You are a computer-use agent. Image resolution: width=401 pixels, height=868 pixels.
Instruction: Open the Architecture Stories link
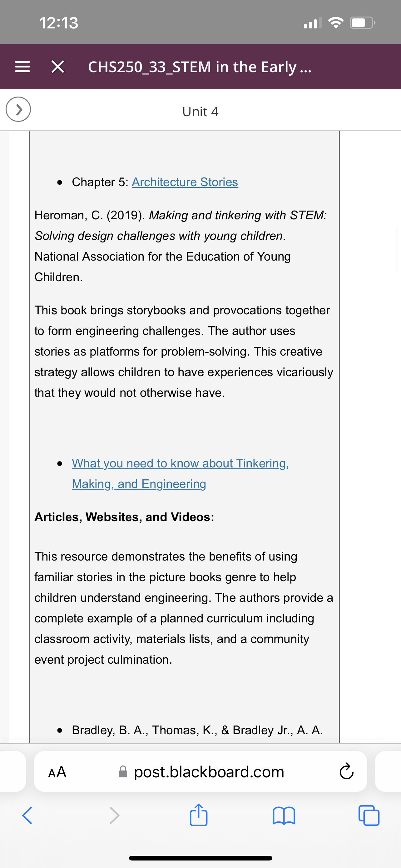pos(185,182)
